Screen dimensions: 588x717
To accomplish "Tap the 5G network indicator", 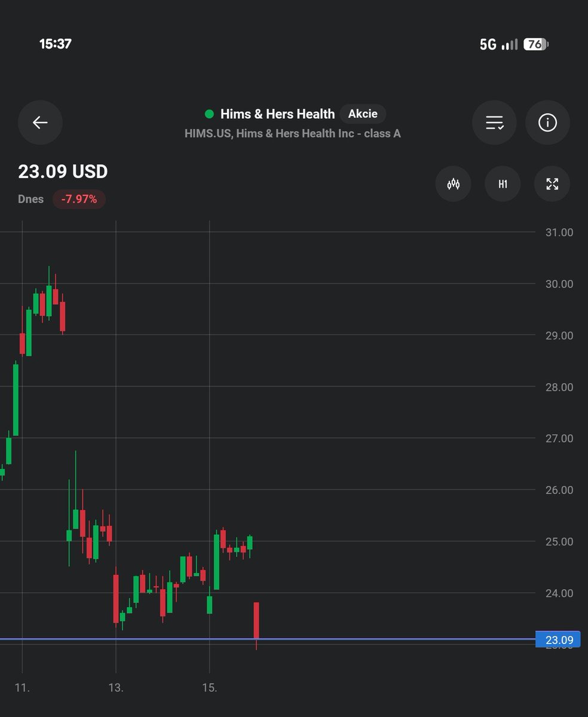I will point(488,45).
